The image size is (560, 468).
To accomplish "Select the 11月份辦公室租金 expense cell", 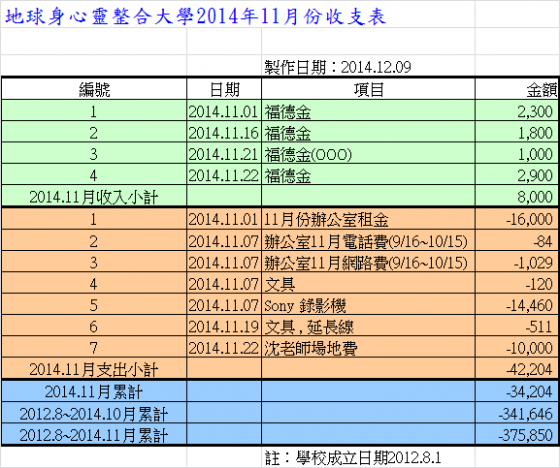I will [368, 219].
